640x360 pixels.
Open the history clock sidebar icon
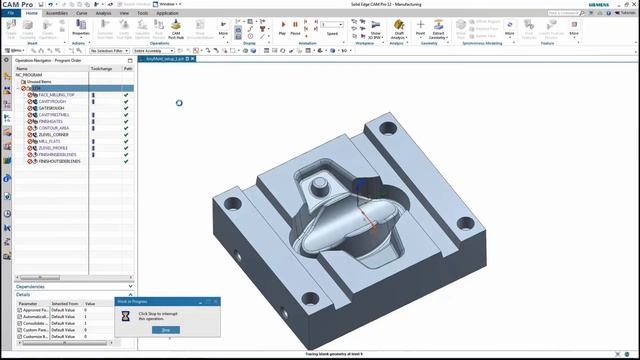[7, 213]
